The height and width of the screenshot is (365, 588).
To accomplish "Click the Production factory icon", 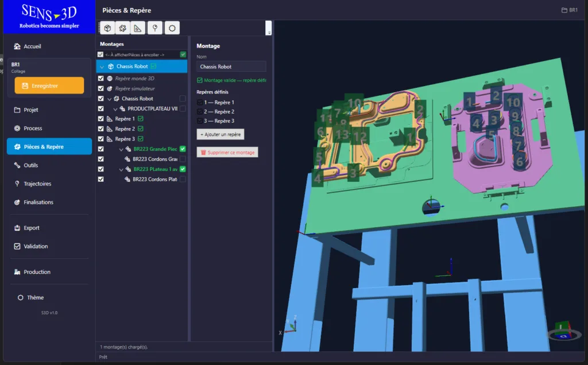I will pos(17,272).
